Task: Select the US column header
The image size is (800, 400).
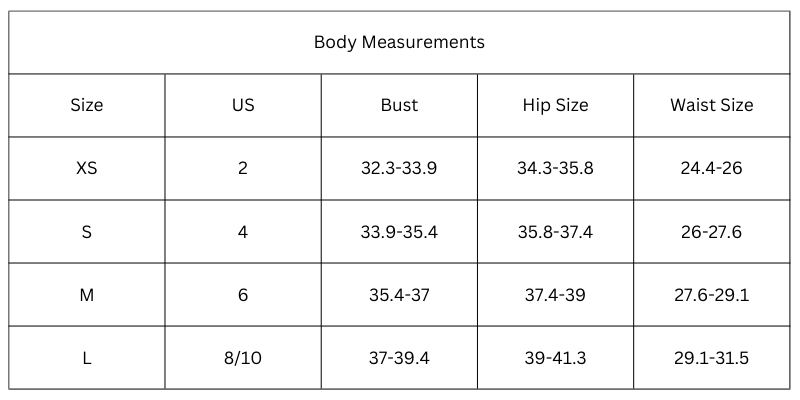Action: pyautogui.click(x=243, y=105)
